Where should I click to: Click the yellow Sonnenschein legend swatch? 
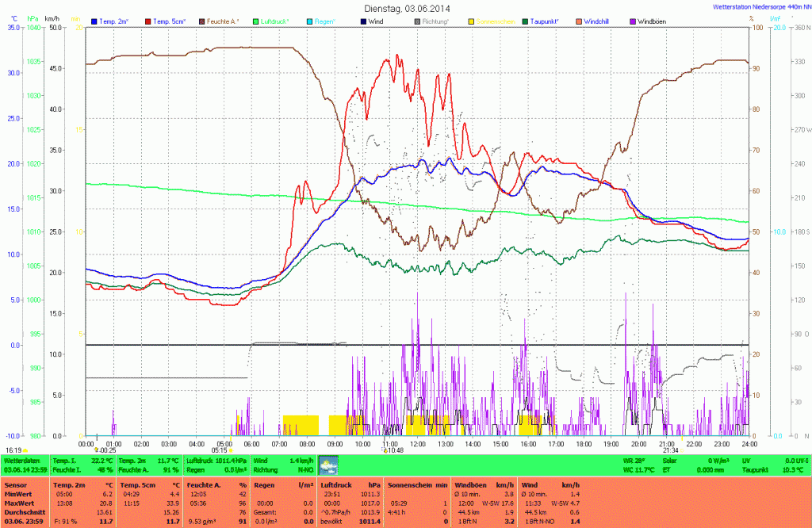pyautogui.click(x=473, y=20)
